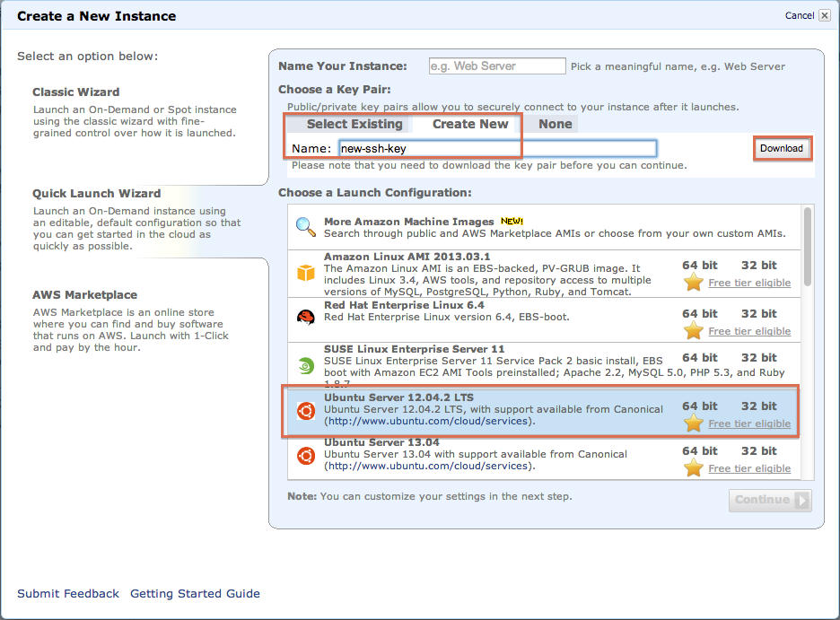Choose the AWS Marketplace option

[84, 295]
